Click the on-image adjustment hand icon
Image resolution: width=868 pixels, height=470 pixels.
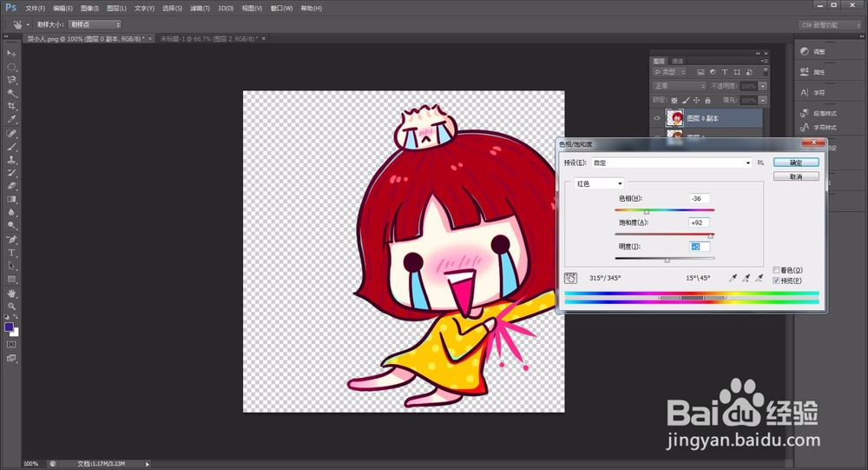570,278
